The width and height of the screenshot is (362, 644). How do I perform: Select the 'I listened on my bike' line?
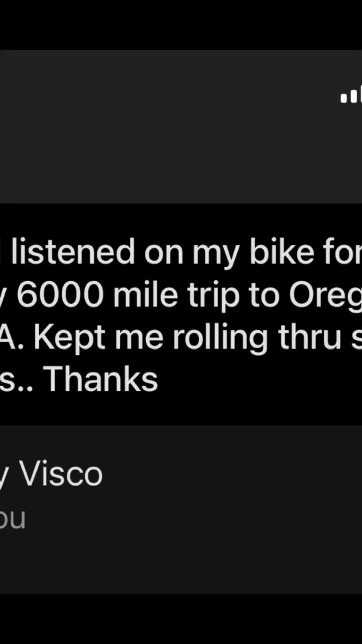(181, 252)
